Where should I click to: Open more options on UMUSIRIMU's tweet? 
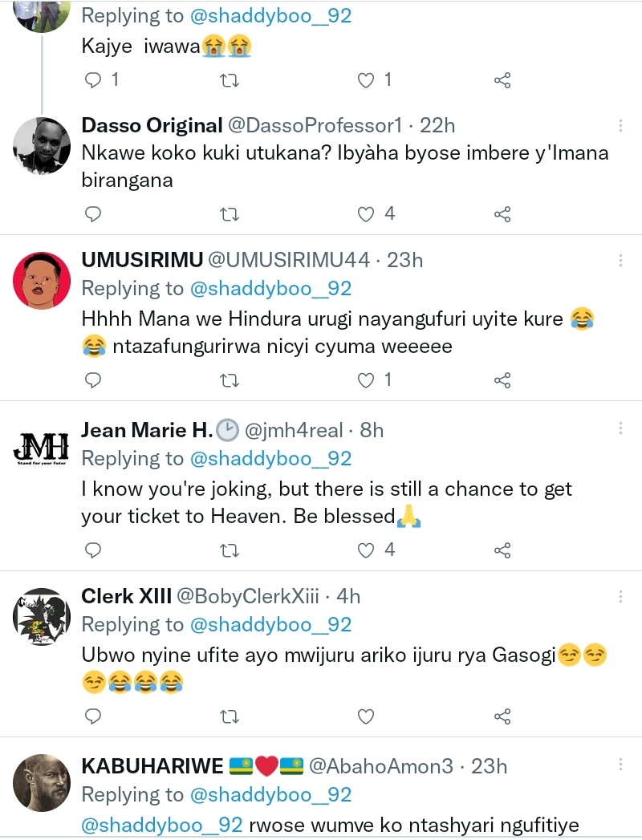pyautogui.click(x=620, y=261)
